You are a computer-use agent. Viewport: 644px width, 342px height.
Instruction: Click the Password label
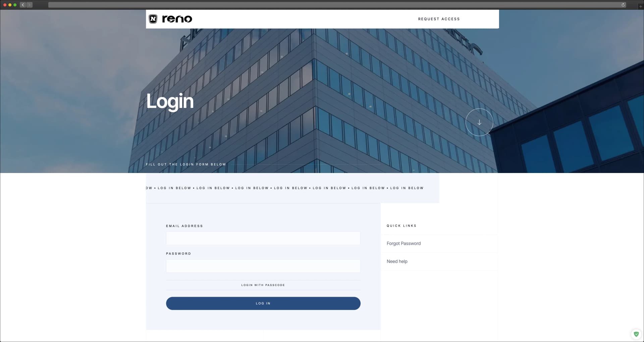click(178, 253)
